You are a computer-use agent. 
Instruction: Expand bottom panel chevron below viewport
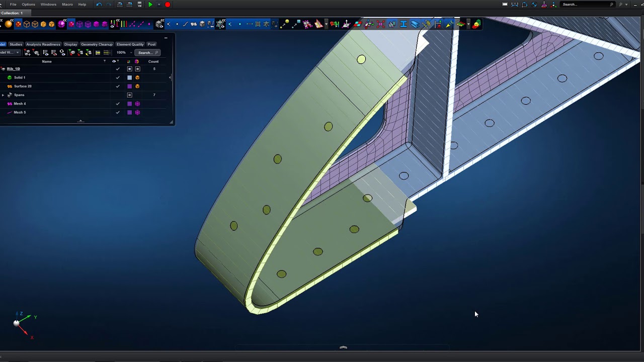click(343, 347)
